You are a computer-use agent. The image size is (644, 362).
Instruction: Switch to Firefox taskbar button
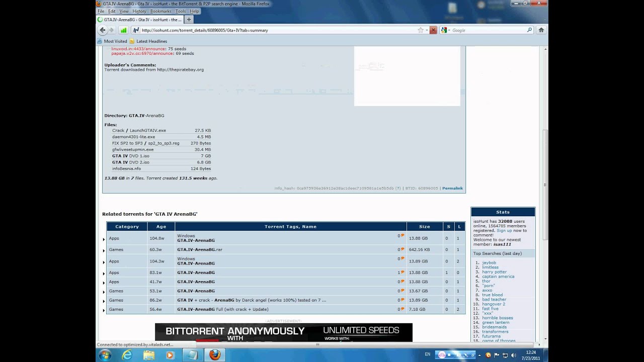(215, 355)
